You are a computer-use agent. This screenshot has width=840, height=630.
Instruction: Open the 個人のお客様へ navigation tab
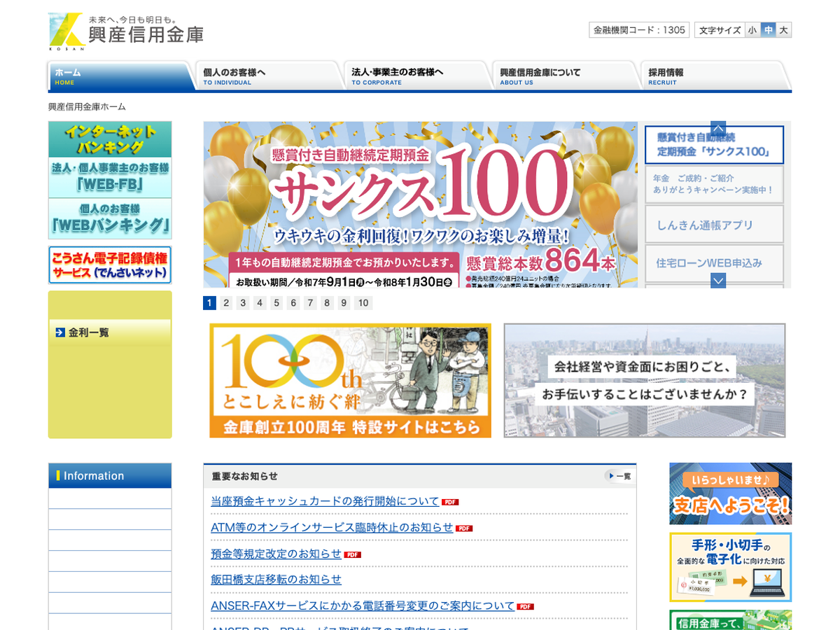[269, 76]
